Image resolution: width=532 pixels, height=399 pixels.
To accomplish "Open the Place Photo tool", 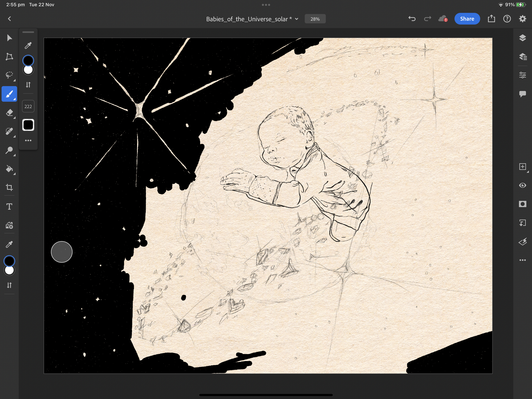I will coord(9,225).
